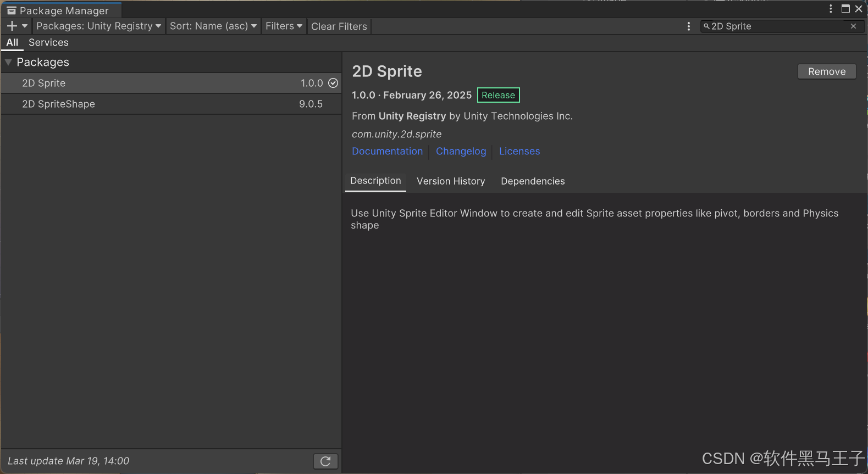Select the 2D Sprite package row

click(x=171, y=83)
